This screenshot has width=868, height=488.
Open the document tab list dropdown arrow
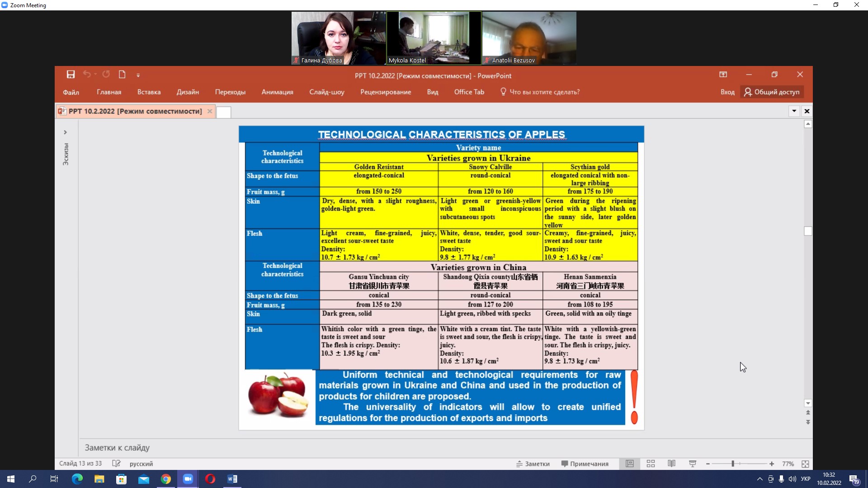[794, 111]
